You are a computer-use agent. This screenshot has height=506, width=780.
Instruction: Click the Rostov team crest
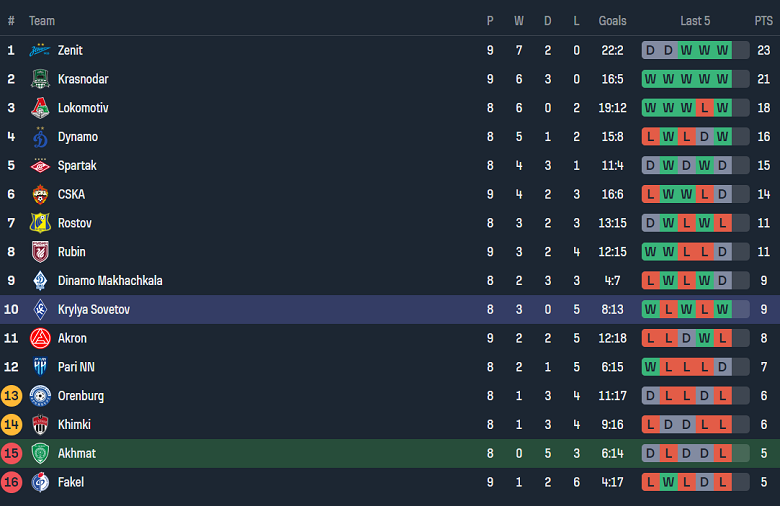tap(40, 223)
